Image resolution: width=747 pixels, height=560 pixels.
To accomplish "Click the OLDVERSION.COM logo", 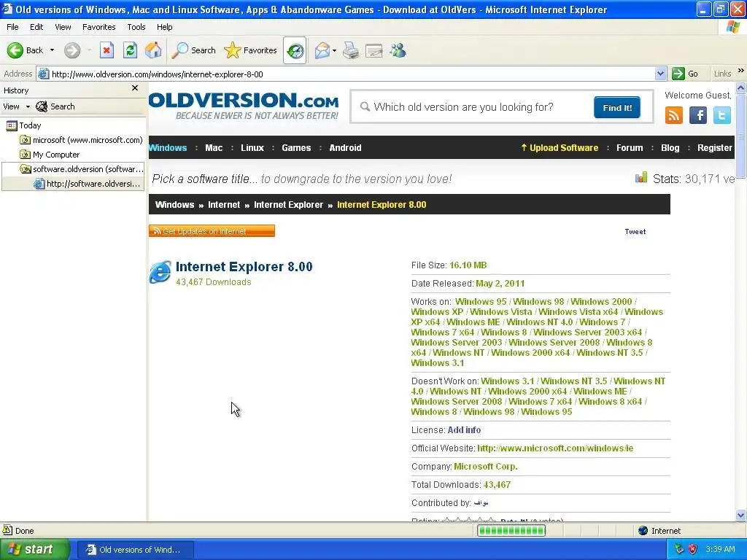I will click(244, 106).
